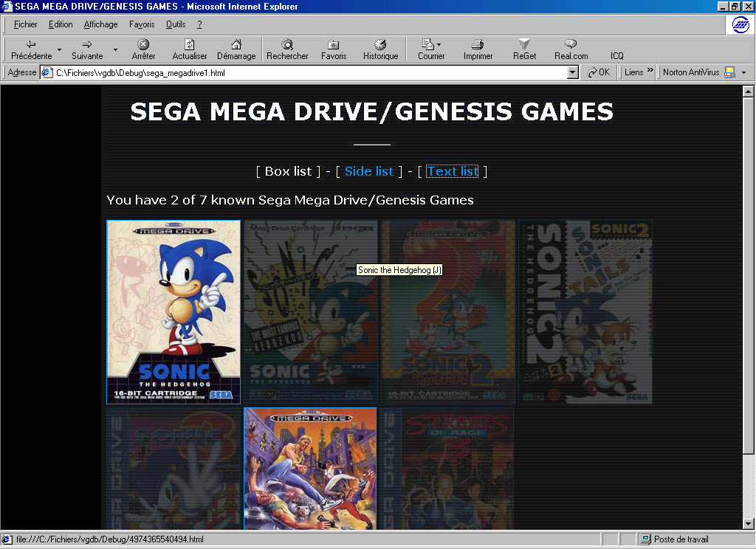Viewport: 756px width, 549px height.
Task: Click inside the address input field
Action: [x=309, y=73]
